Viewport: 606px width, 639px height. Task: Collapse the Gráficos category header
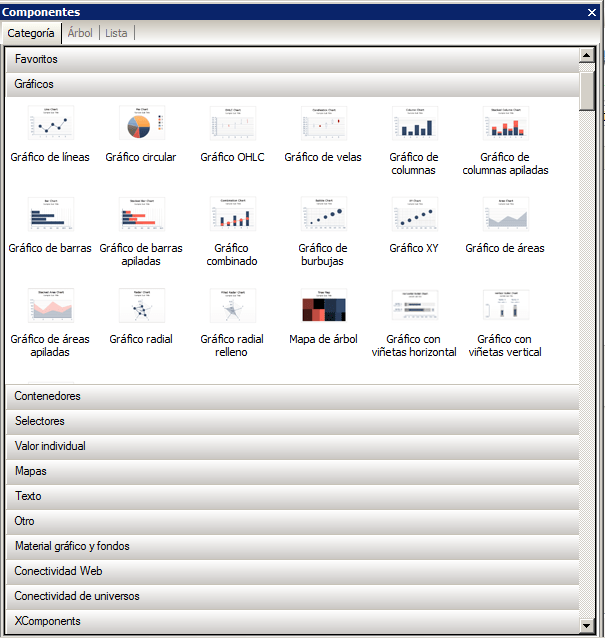pos(292,85)
